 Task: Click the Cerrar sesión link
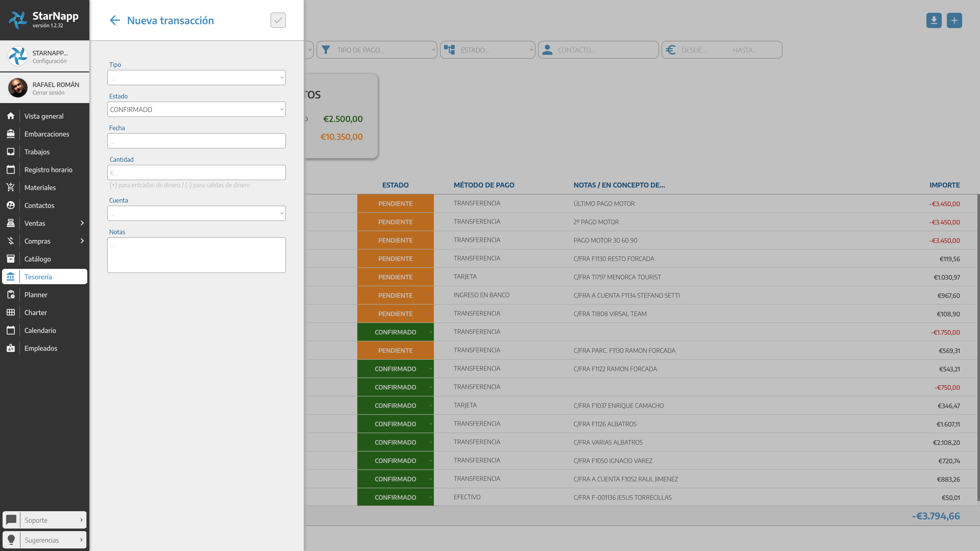pos(48,93)
